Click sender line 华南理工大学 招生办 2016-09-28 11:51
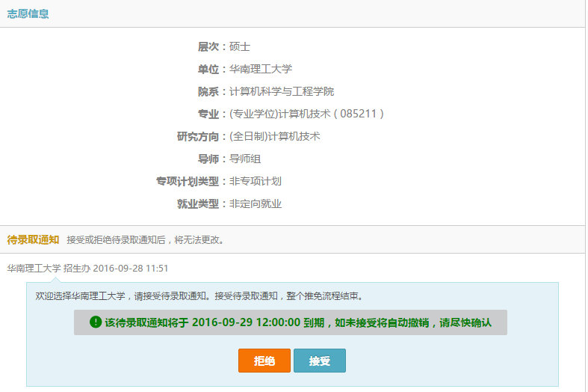 pyautogui.click(x=87, y=268)
